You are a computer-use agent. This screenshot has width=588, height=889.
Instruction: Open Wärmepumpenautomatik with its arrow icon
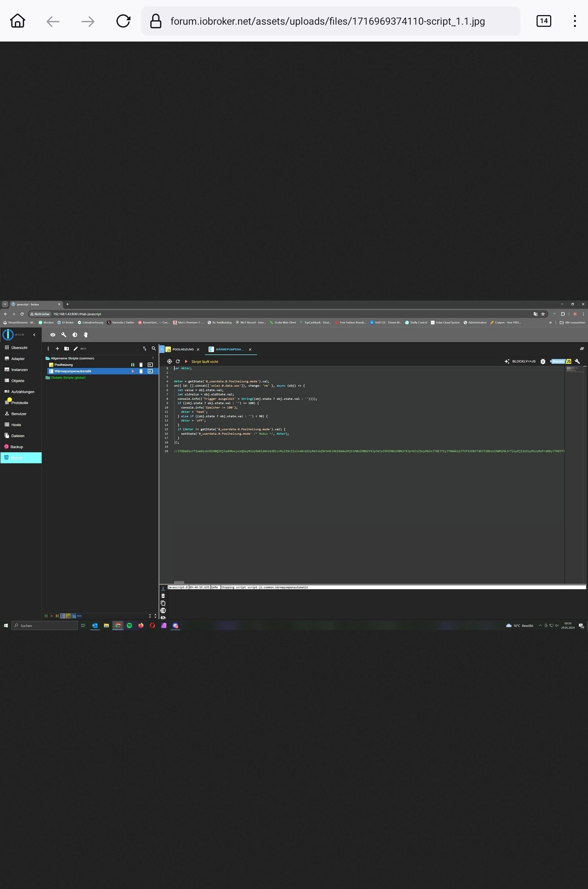pyautogui.click(x=150, y=371)
